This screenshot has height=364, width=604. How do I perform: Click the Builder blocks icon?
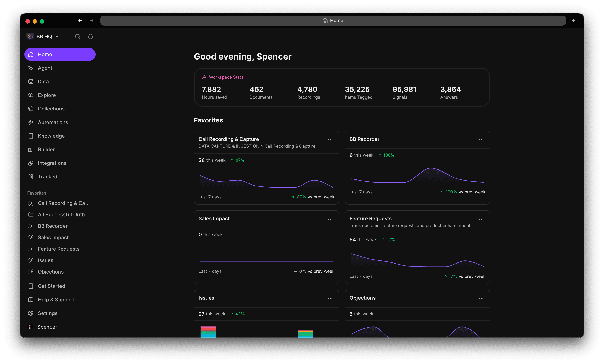(x=31, y=149)
